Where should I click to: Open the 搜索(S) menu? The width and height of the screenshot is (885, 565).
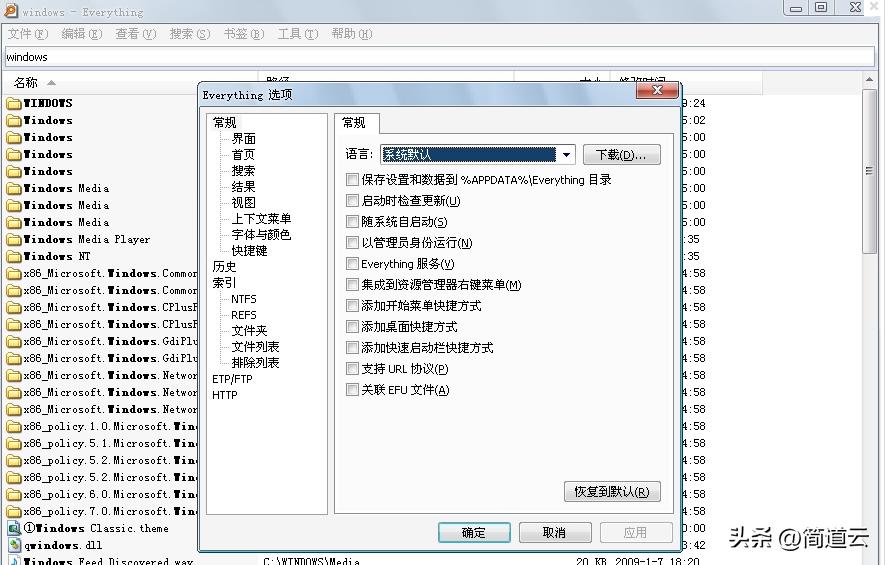point(190,34)
